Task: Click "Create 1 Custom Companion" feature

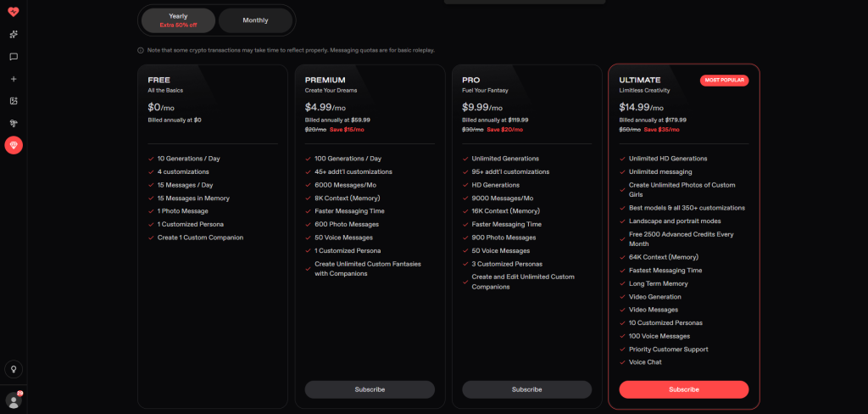Action: [200, 238]
